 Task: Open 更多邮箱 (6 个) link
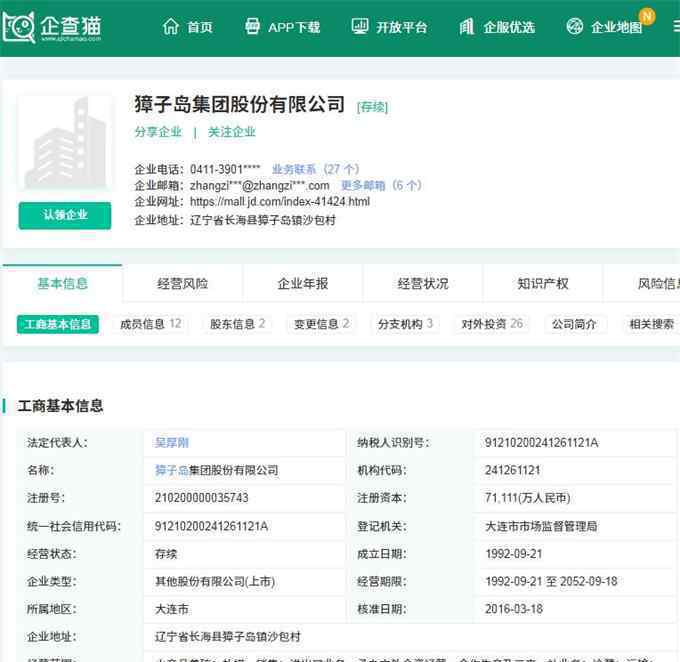click(382, 185)
